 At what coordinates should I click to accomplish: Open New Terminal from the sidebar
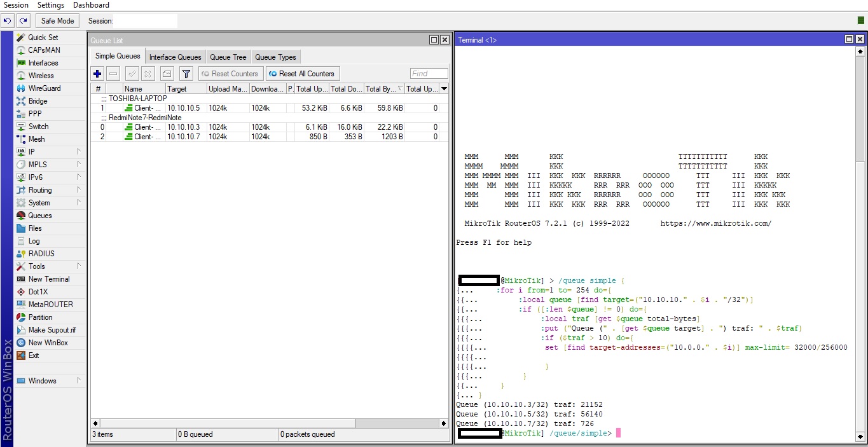pos(50,279)
